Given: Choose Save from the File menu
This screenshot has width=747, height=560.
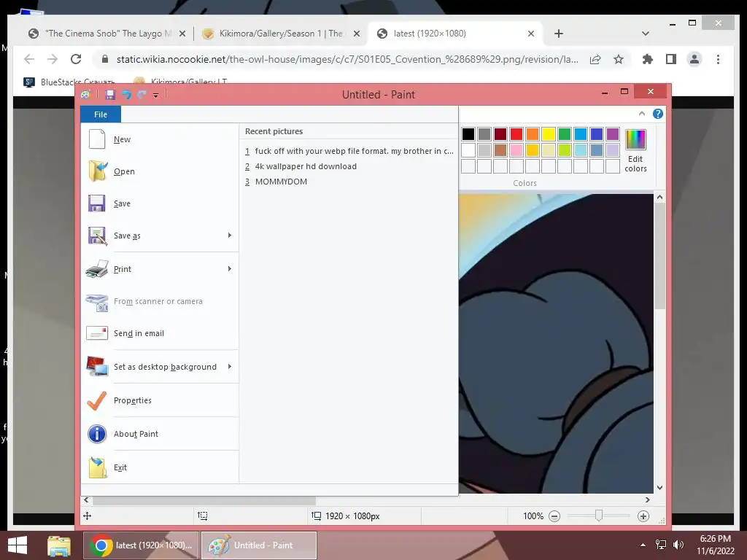Looking at the screenshot, I should [x=160, y=203].
